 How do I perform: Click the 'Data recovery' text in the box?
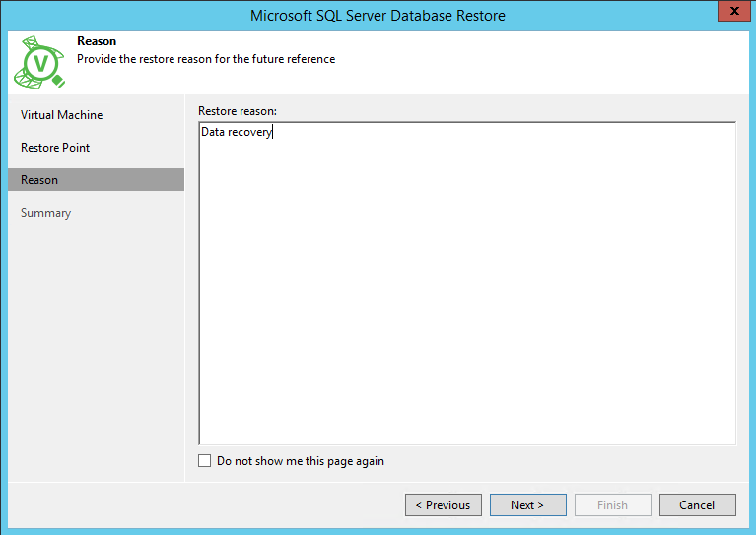[237, 132]
